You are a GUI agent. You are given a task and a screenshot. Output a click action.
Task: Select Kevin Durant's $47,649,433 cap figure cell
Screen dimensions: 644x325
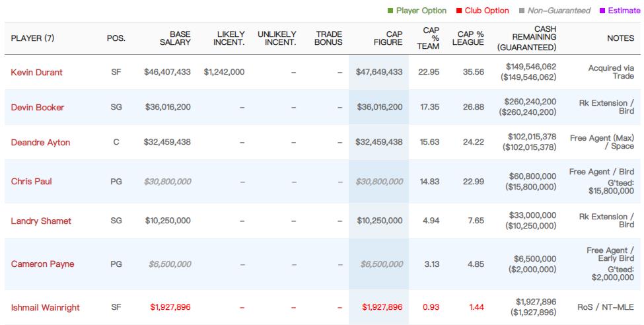coord(379,72)
